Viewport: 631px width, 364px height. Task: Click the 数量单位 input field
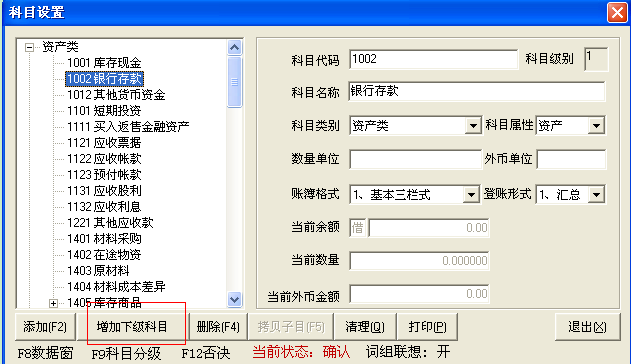coord(415,159)
